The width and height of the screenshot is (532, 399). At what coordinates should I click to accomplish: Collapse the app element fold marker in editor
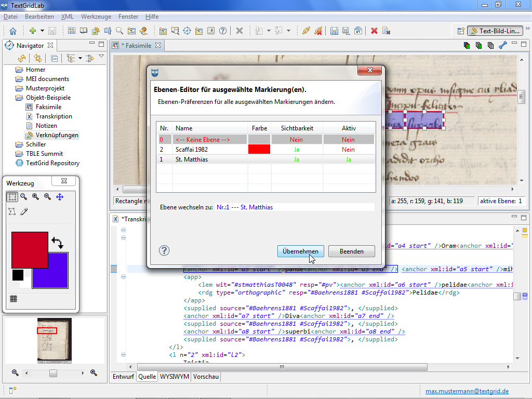coord(123,277)
